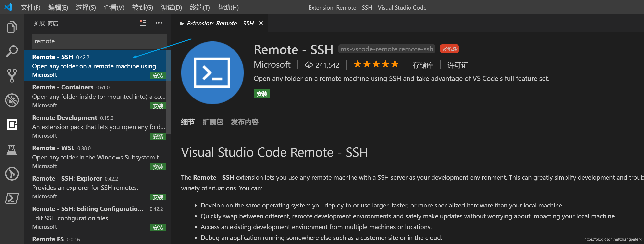This screenshot has width=644, height=244.
Task: Click the five-star rating
Action: pyautogui.click(x=376, y=64)
